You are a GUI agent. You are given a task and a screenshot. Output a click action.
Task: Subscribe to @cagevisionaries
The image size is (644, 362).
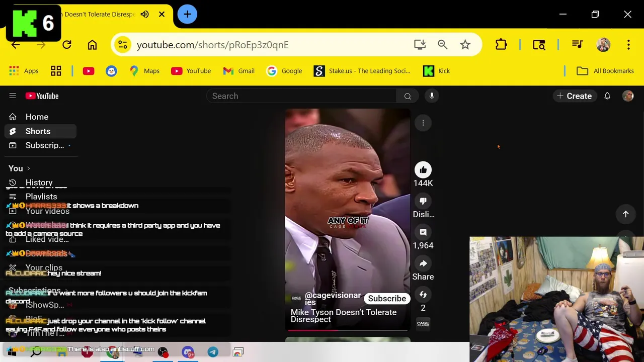click(387, 299)
